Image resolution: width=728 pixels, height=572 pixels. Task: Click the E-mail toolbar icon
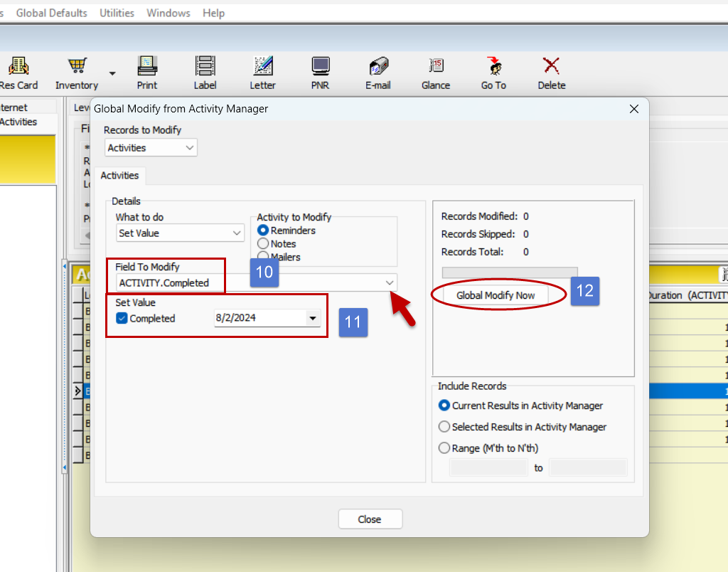378,67
